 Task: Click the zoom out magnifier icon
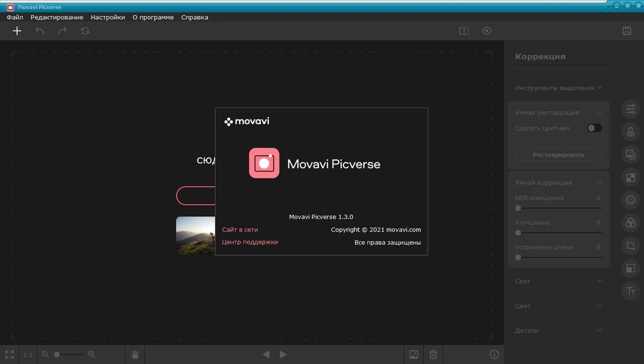pos(45,354)
